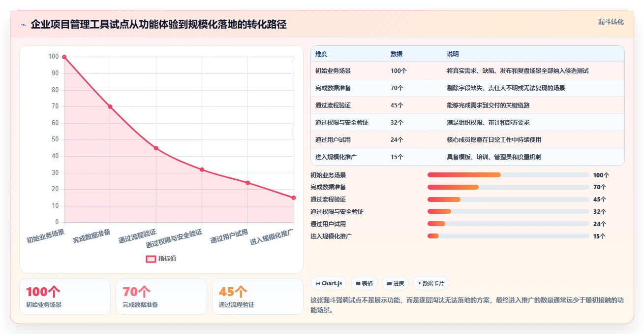The image size is (644, 334).
Task: Click the 完成数据准备 cell in the table
Action: click(333, 88)
